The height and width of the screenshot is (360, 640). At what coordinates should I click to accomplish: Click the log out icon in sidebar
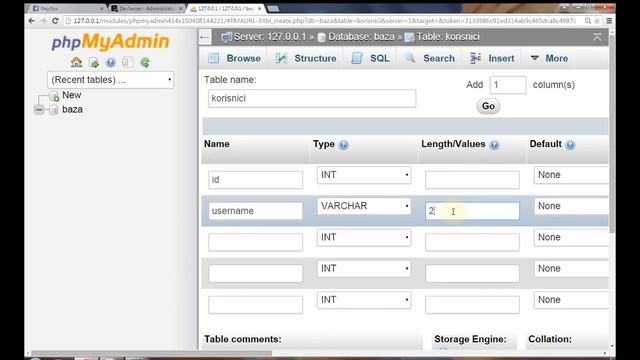(x=94, y=63)
